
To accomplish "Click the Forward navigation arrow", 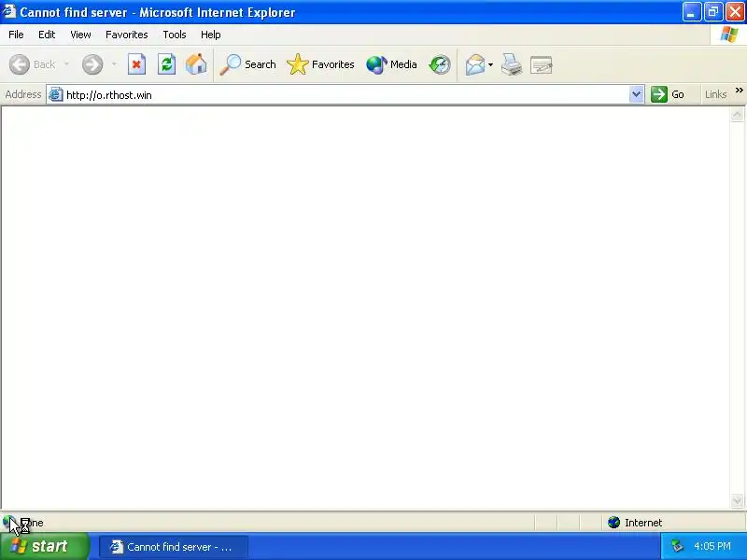I will [92, 64].
